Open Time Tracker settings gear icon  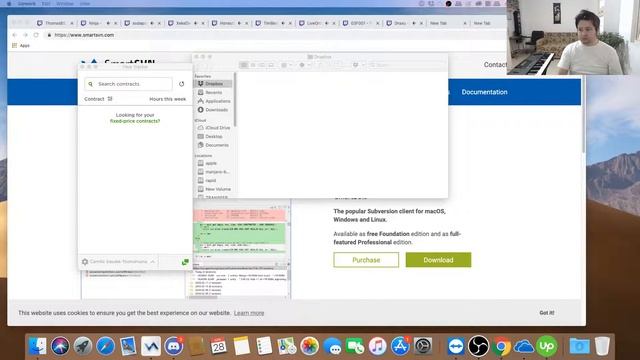(x=85, y=262)
